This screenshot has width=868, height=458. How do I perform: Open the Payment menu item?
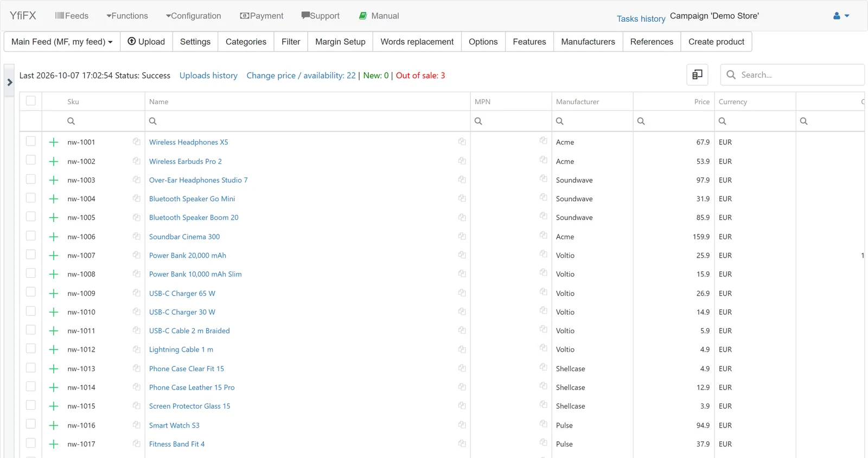[x=261, y=16]
